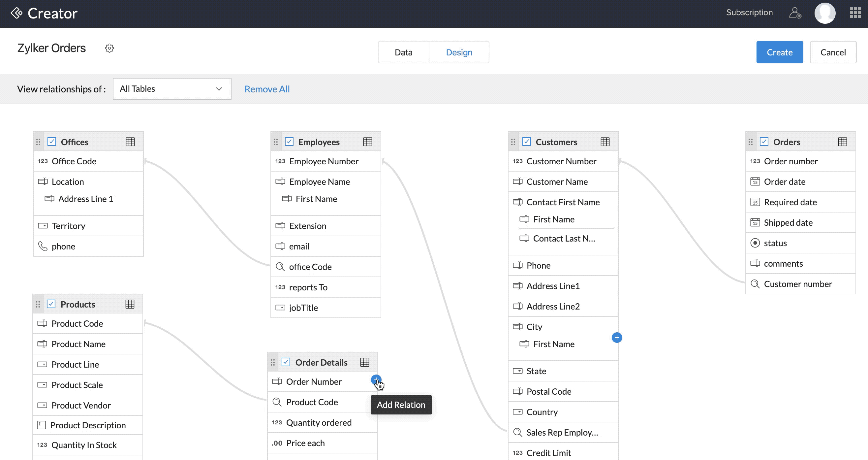Click calendar icon of Shipped date
Viewport: 868px width, 460px height.
coord(755,223)
